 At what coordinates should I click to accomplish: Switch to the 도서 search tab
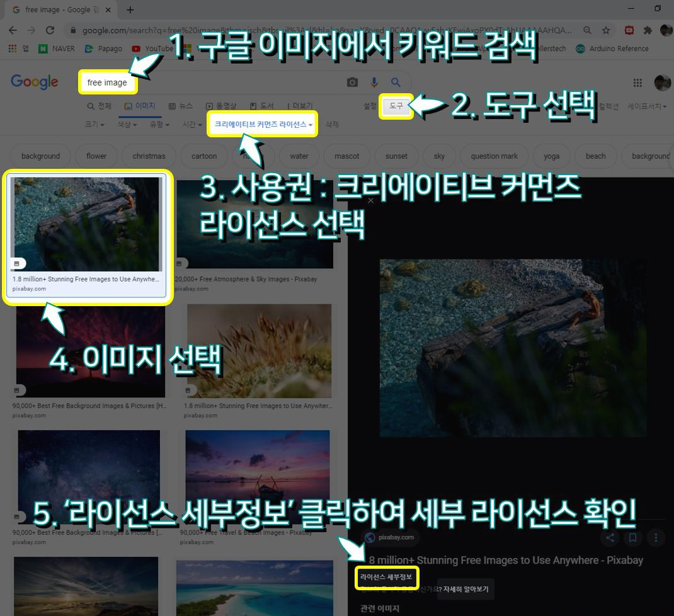(x=262, y=106)
